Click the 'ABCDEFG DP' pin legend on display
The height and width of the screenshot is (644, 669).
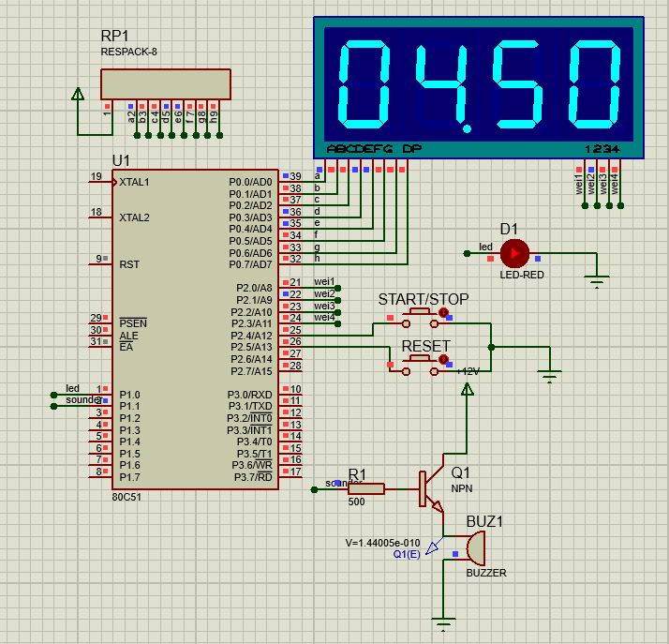(x=374, y=149)
